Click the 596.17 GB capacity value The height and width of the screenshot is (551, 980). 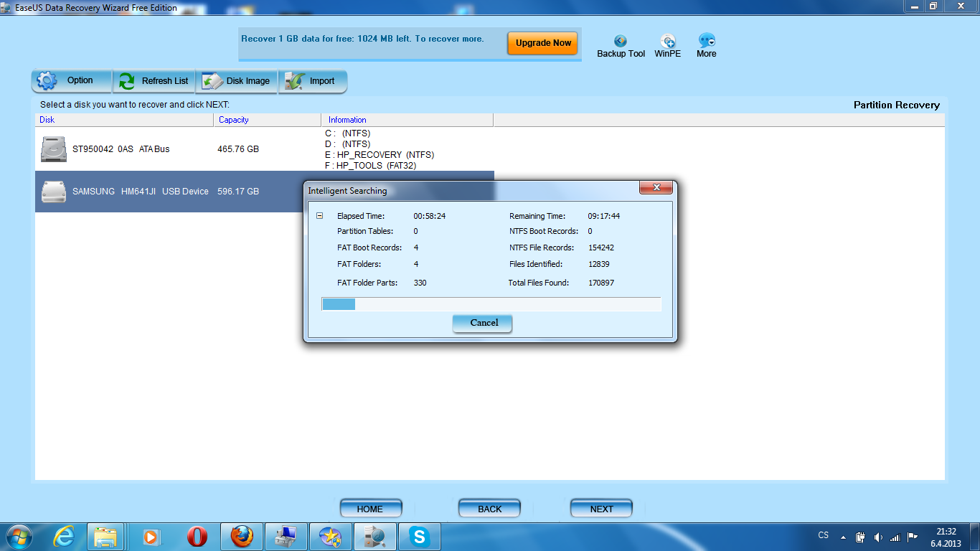point(238,192)
